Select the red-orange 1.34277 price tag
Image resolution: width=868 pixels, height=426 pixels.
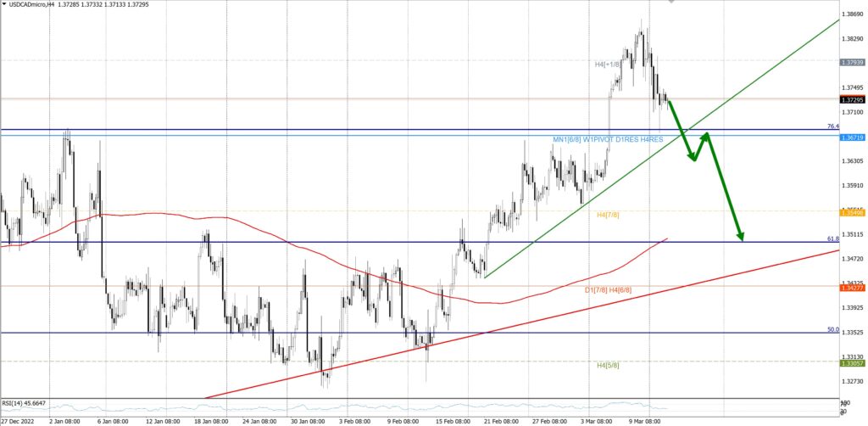coord(851,289)
